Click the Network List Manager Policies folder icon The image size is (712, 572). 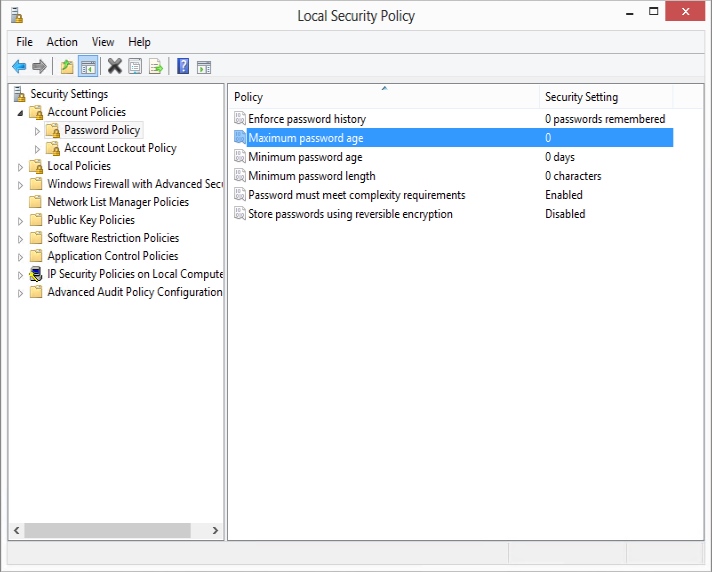[x=35, y=202]
